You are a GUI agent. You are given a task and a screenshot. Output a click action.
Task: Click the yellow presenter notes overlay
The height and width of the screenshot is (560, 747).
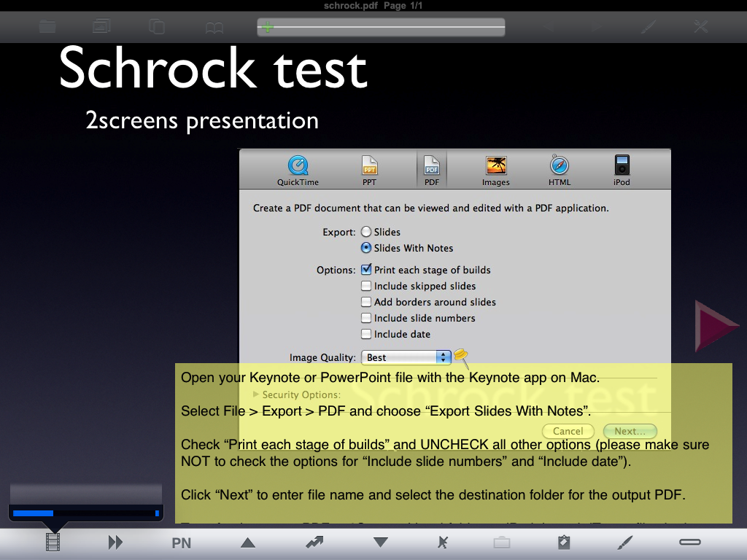[x=454, y=443]
